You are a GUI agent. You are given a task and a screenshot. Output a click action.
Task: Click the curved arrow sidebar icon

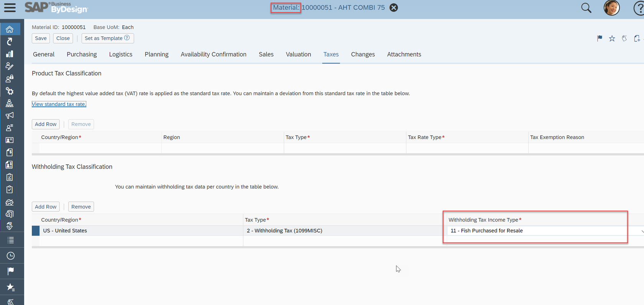(10, 41)
